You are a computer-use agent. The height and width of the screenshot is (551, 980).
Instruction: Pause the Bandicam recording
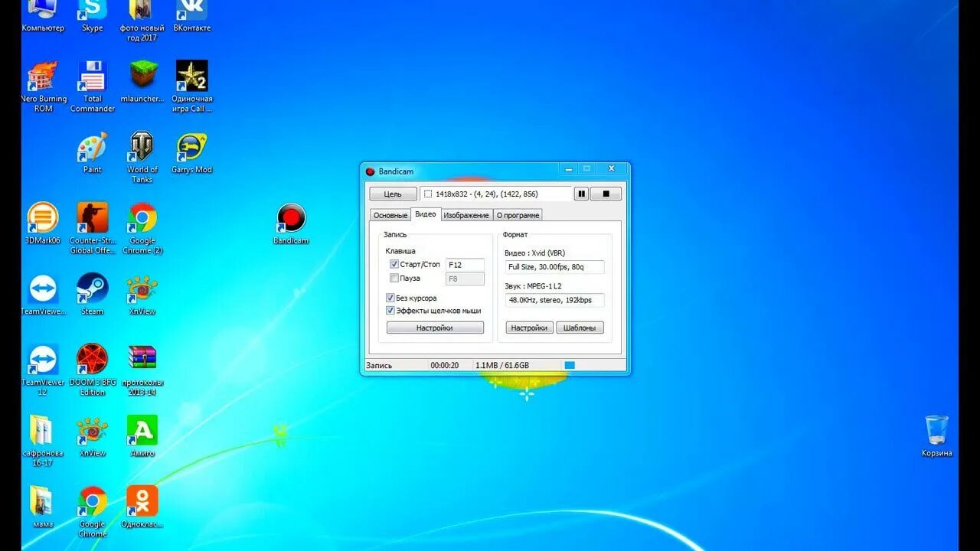(582, 194)
